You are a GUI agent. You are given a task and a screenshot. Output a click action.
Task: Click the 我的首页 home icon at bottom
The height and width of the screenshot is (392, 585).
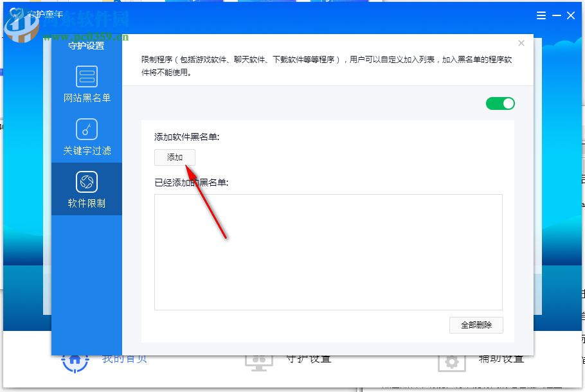coord(75,361)
